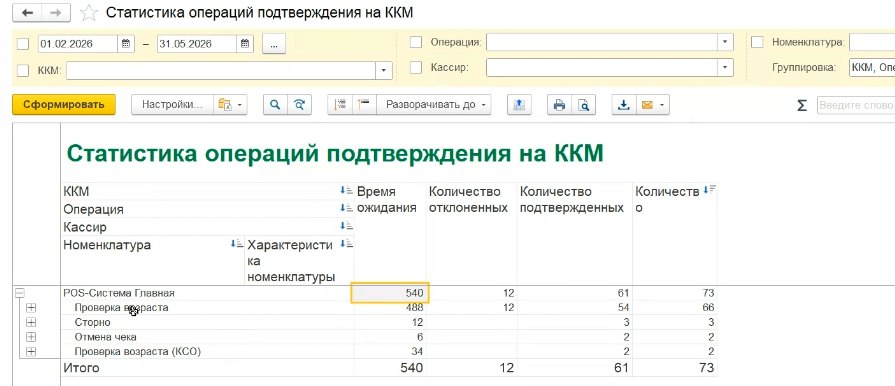Viewport: 895px width, 386px height.
Task: Expand all groups in the toolbar
Action: (364, 104)
